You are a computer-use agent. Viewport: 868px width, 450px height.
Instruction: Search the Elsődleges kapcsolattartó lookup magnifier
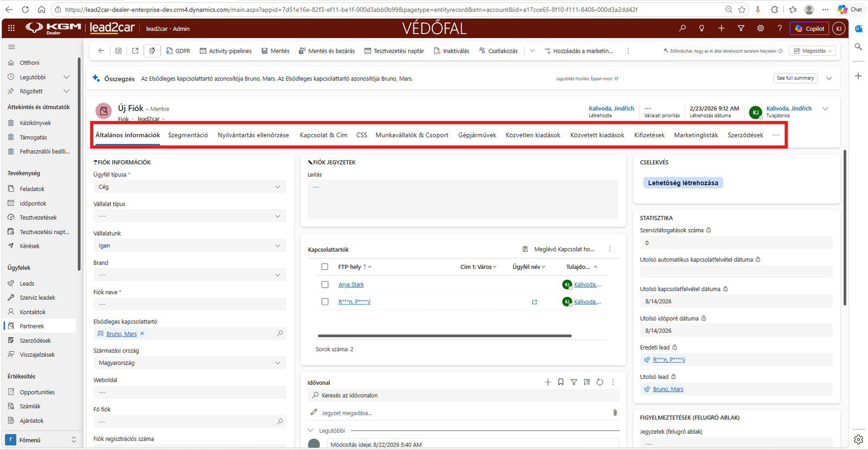(x=280, y=333)
